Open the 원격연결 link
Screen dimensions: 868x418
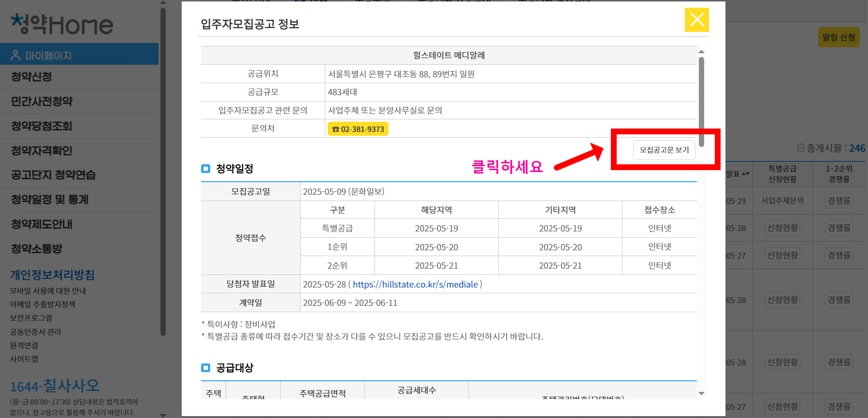pyautogui.click(x=24, y=345)
